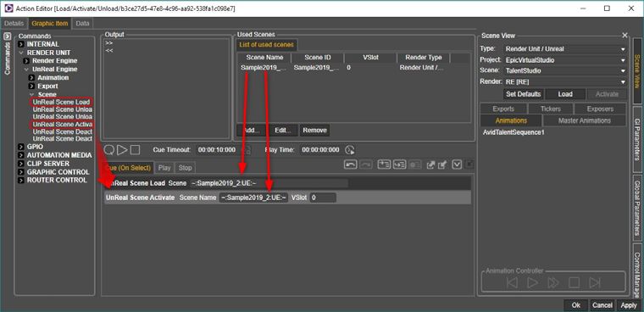Close the Scene View panel with X
Image resolution: width=644 pixels, height=312 pixels.
(x=625, y=36)
